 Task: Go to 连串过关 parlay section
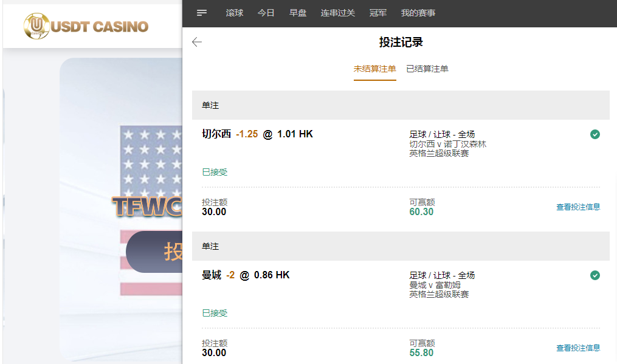point(337,13)
